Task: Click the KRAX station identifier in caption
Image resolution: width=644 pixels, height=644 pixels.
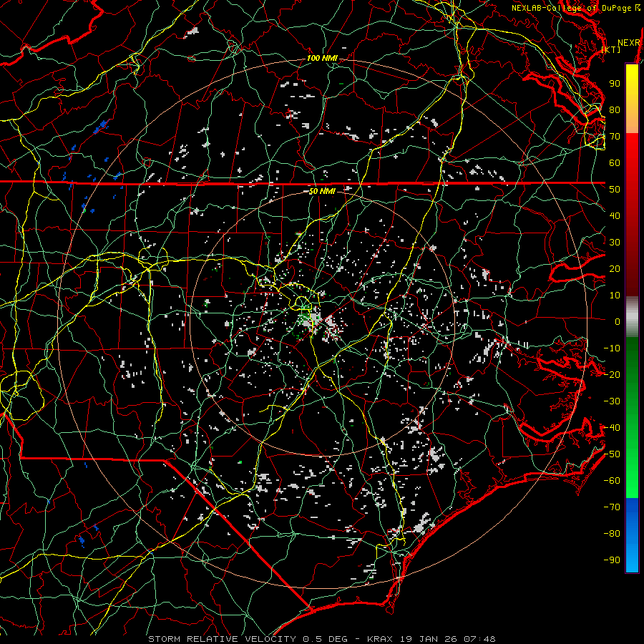Action: [380, 639]
